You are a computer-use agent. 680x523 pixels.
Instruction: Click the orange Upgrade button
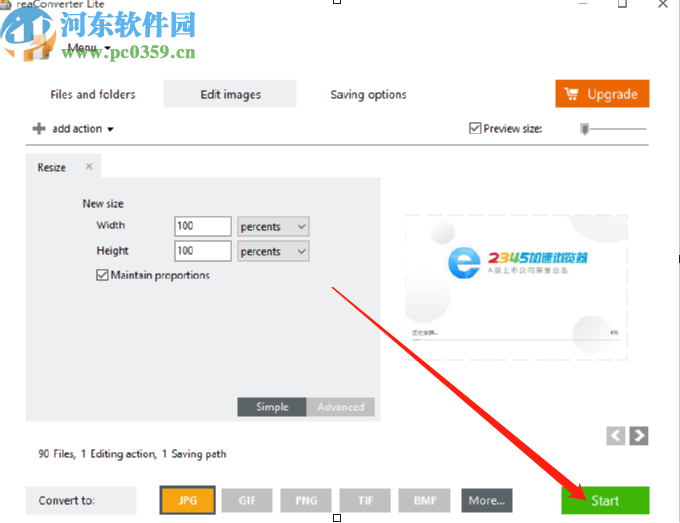point(602,93)
